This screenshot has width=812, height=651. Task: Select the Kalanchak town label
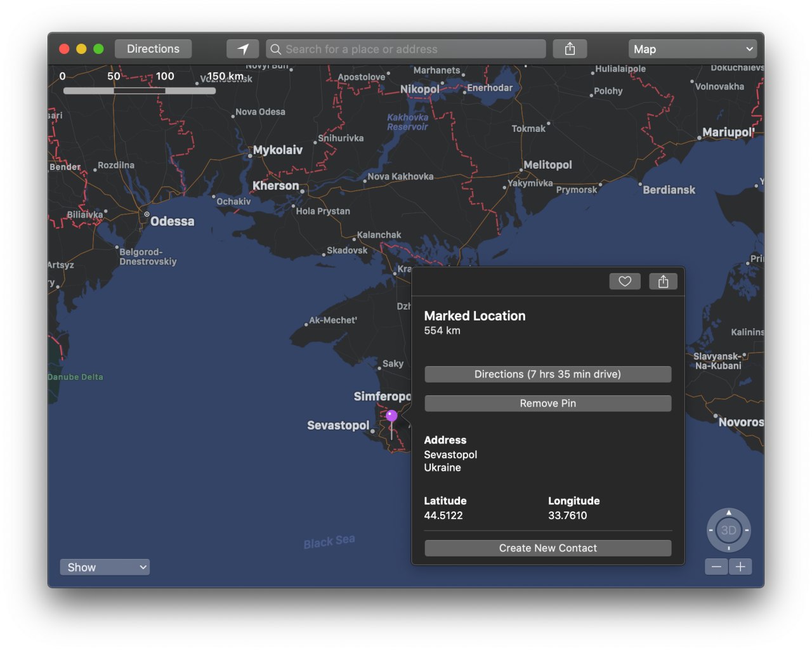tap(379, 235)
